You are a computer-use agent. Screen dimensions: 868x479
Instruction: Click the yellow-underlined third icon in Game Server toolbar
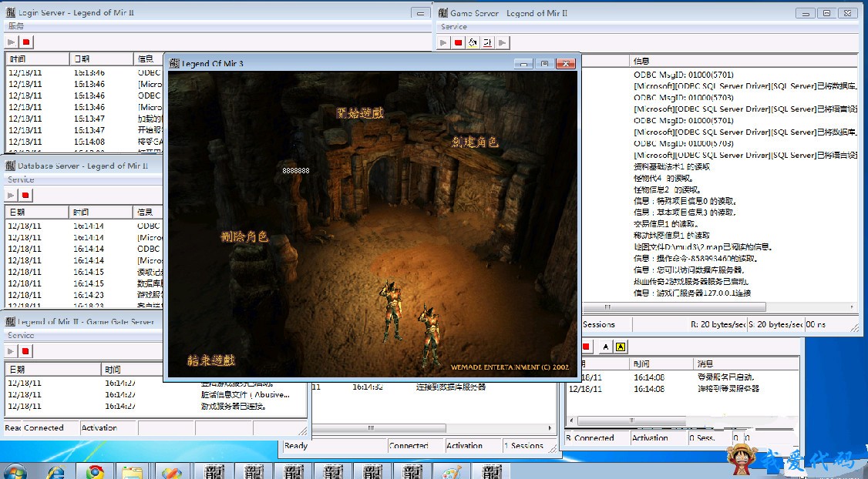[x=473, y=42]
